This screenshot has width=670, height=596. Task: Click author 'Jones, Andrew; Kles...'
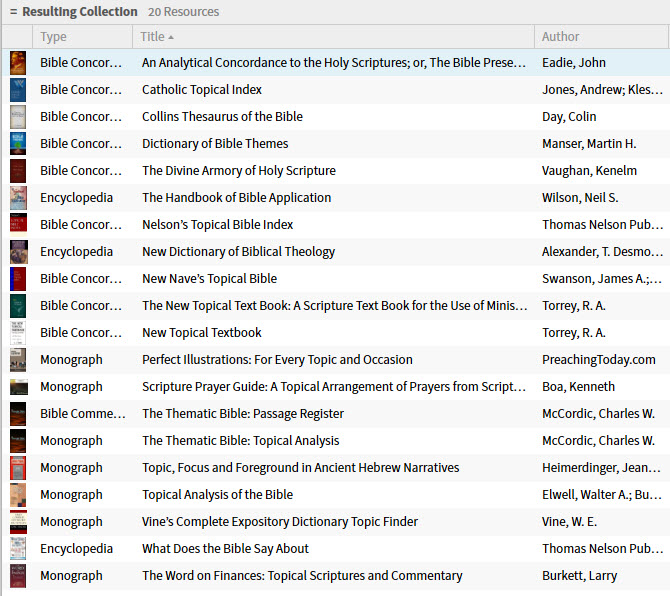602,90
